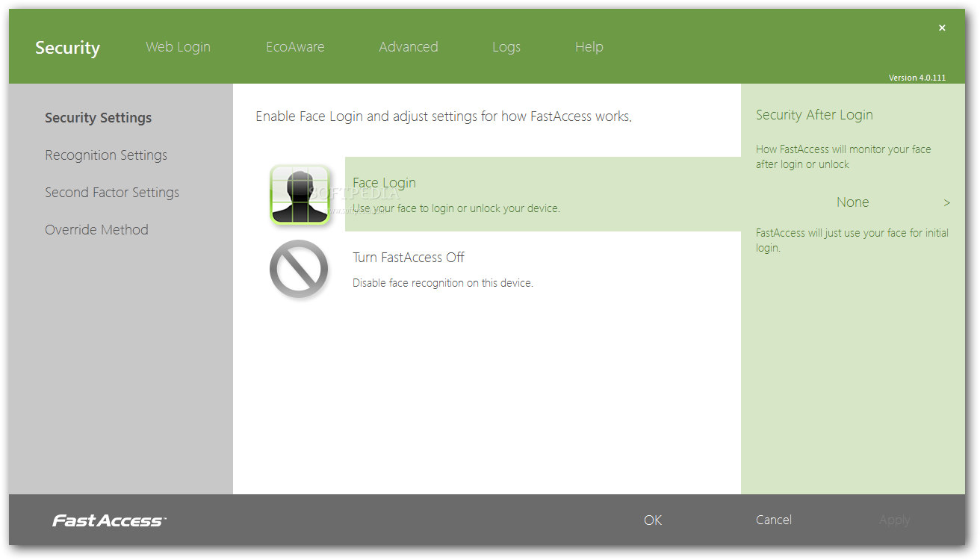The width and height of the screenshot is (980, 560).
Task: Select the Face Login silhouette icon
Action: point(300,194)
